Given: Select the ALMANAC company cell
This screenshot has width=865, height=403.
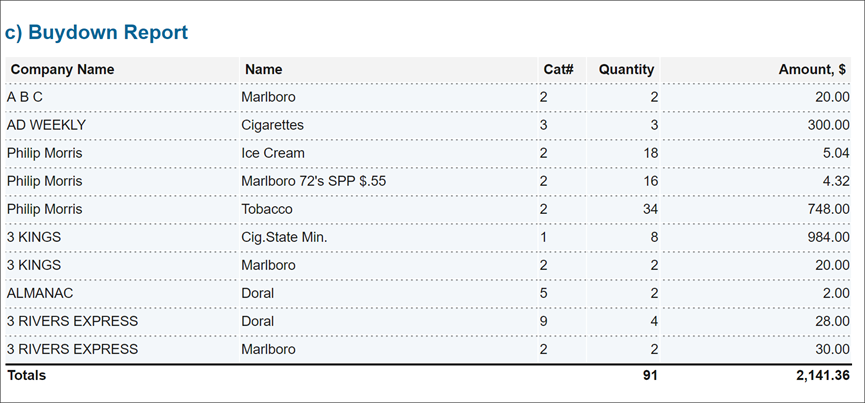Looking at the screenshot, I should pos(40,293).
